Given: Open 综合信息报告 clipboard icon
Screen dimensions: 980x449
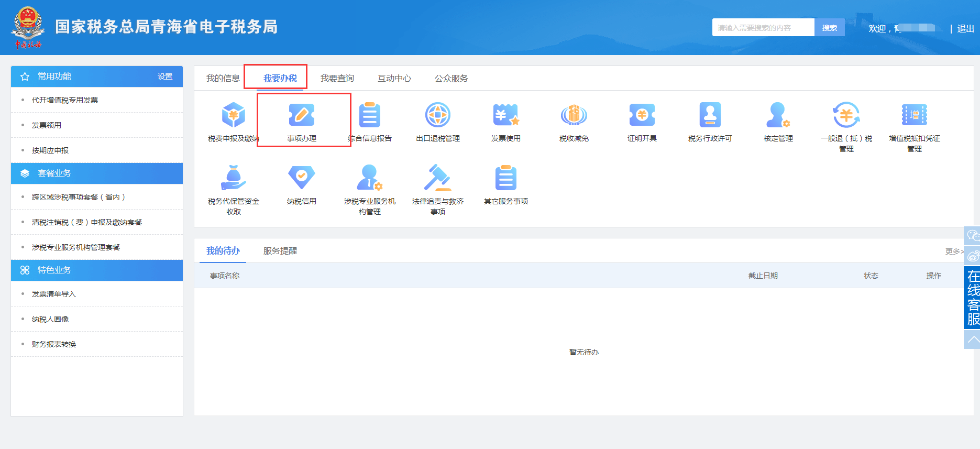Looking at the screenshot, I should click(370, 115).
